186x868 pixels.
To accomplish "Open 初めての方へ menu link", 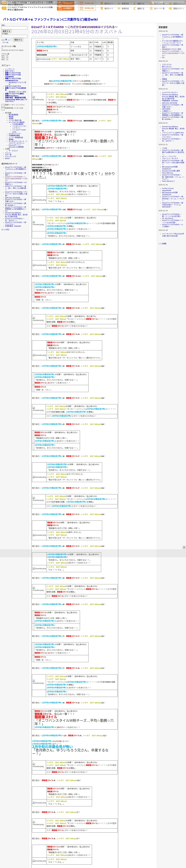I will pyautogui.click(x=10, y=71).
